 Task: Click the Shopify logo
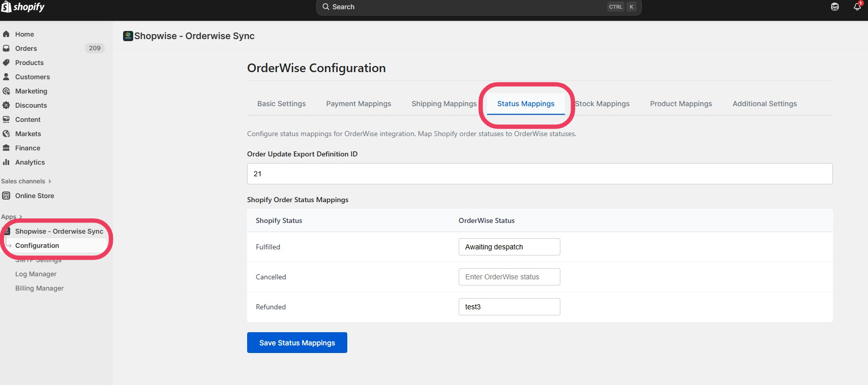coord(23,7)
